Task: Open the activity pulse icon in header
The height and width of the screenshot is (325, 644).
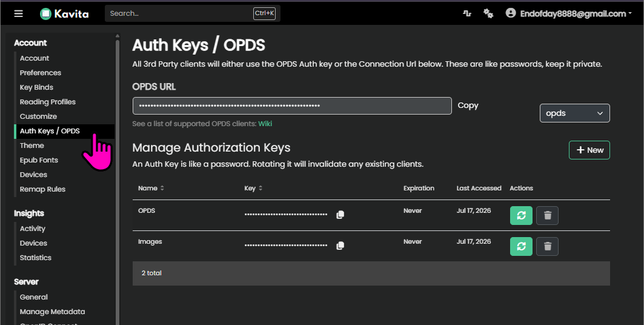Action: (x=467, y=13)
